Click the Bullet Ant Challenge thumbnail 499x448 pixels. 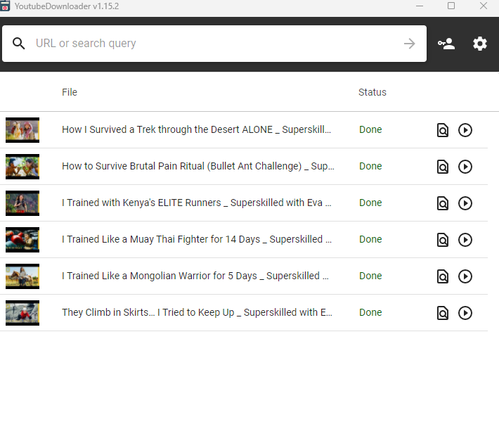(22, 167)
